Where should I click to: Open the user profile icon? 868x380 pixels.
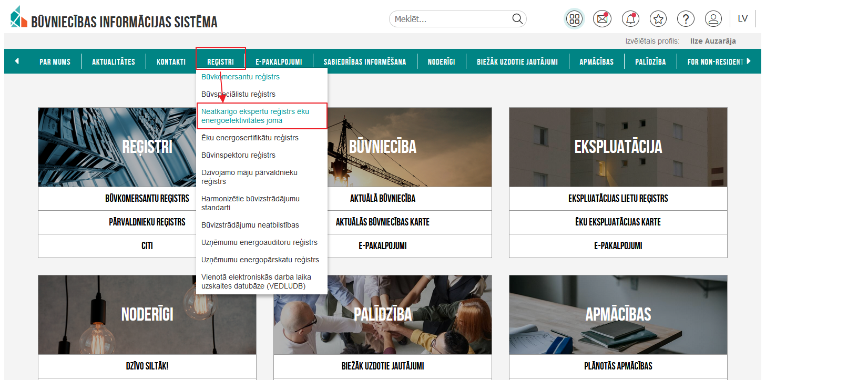click(x=713, y=19)
